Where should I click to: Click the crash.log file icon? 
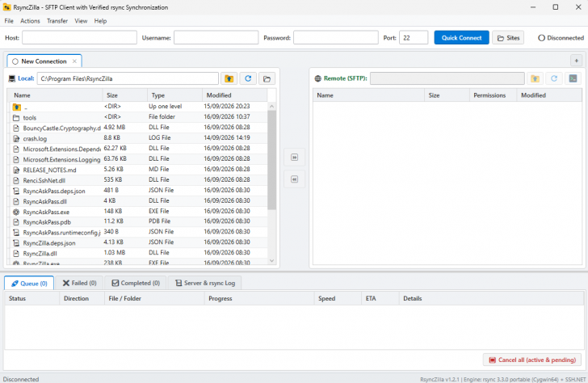(x=16, y=139)
